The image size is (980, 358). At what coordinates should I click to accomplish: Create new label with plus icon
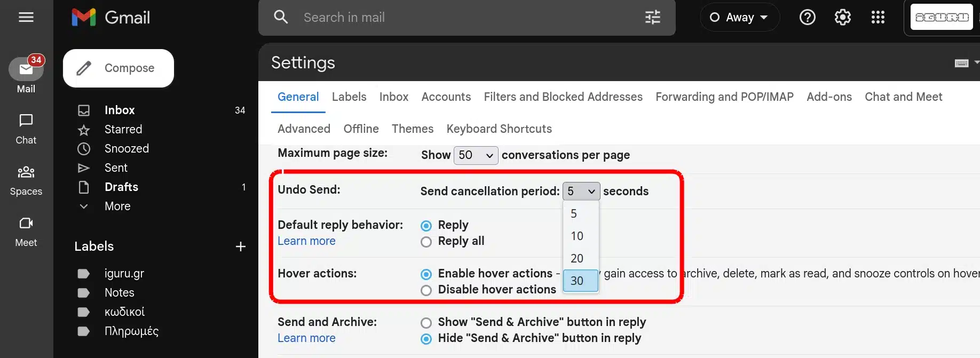click(x=240, y=246)
